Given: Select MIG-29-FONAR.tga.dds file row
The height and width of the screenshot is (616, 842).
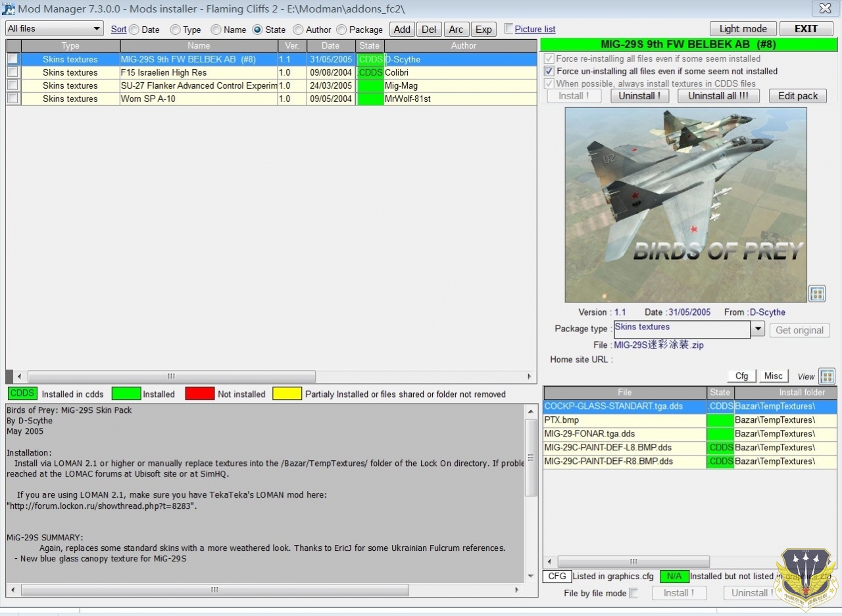Looking at the screenshot, I should tap(690, 434).
